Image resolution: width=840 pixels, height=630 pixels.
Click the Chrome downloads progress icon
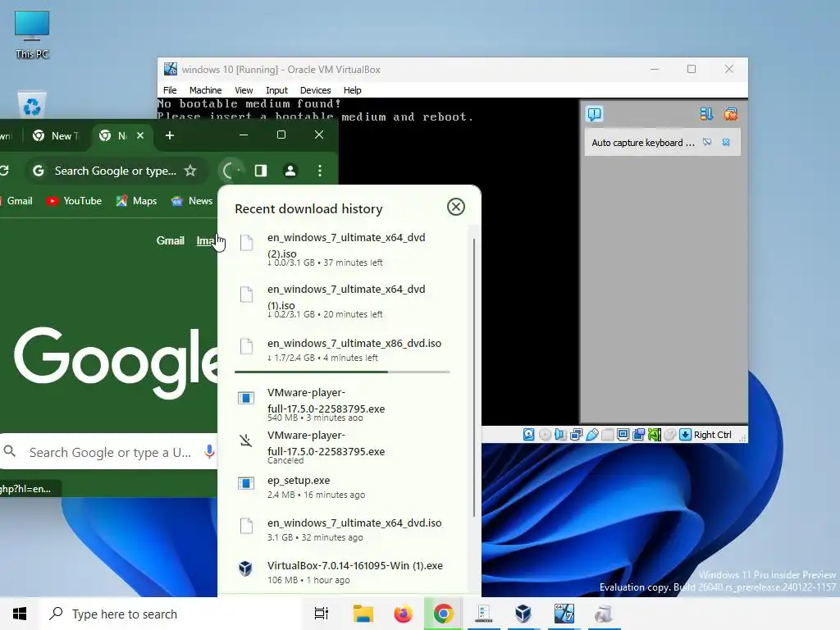(230, 171)
